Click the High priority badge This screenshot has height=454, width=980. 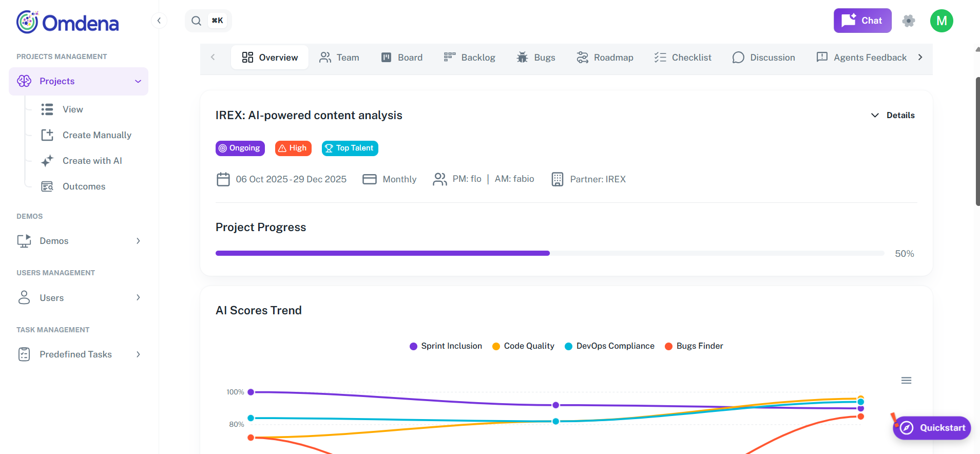(293, 148)
